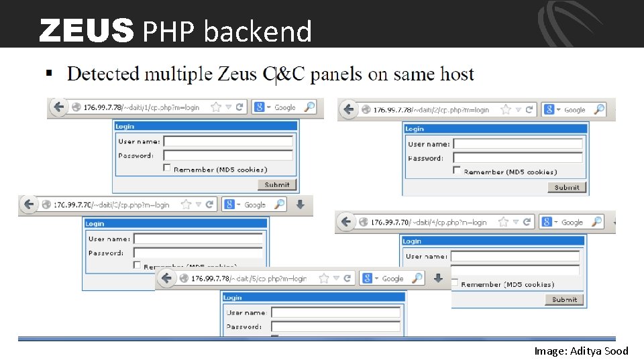The height and width of the screenshot is (362, 644).
Task: Open URL history dropdown in daiti/5 browser
Action: (x=336, y=278)
